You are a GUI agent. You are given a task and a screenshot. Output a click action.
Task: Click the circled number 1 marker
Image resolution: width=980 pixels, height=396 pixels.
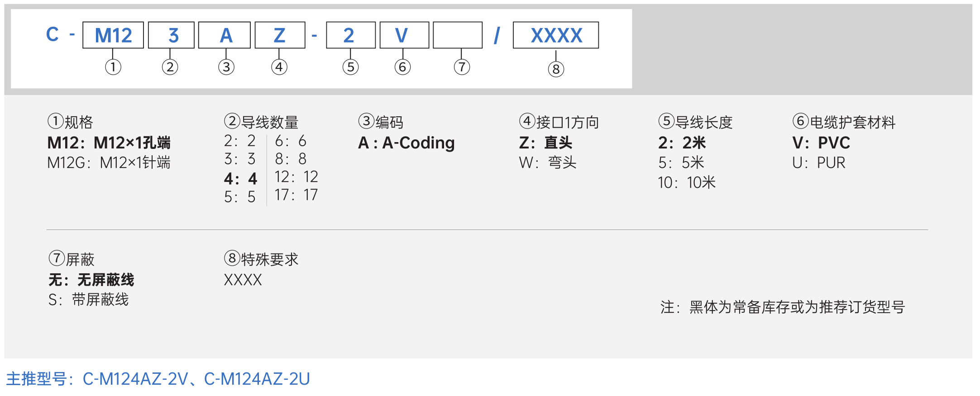coord(113,67)
